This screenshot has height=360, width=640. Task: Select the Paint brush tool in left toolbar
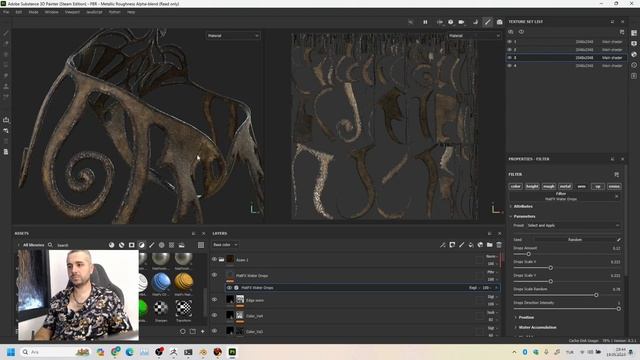tap(6, 33)
